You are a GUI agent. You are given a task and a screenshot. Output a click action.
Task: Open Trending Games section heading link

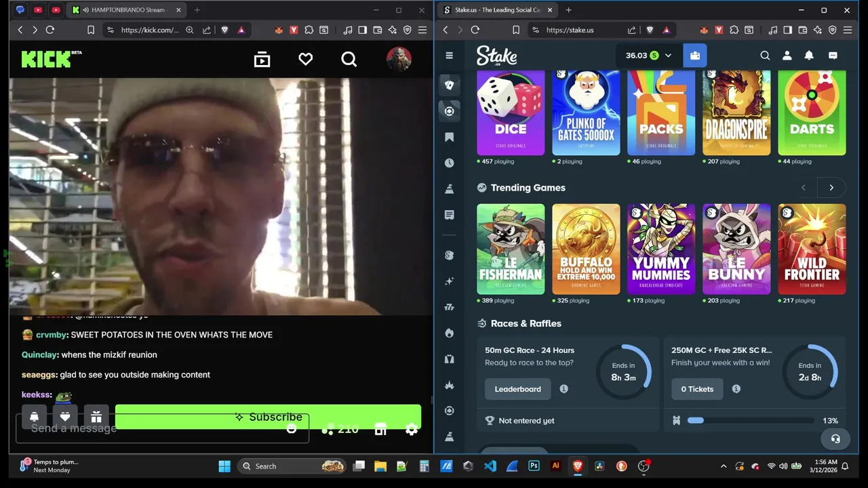pyautogui.click(x=528, y=188)
